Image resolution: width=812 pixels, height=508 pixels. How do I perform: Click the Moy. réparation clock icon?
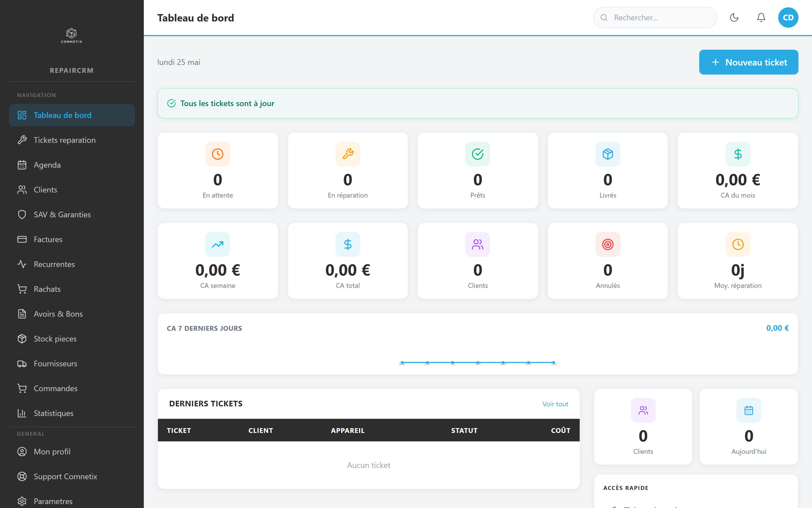[x=738, y=245]
